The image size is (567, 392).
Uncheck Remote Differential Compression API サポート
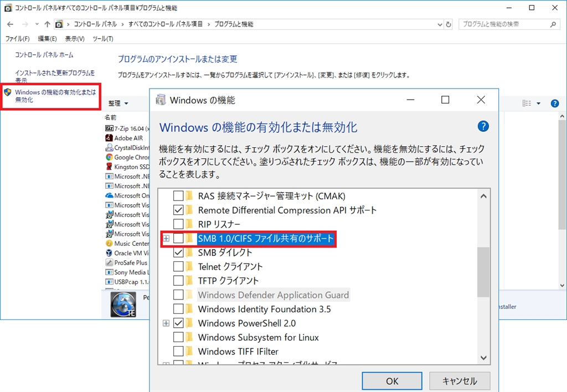click(x=178, y=210)
